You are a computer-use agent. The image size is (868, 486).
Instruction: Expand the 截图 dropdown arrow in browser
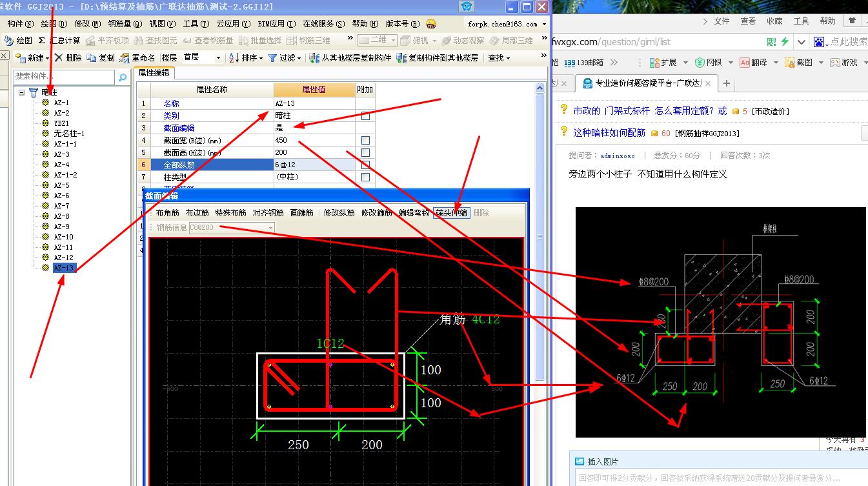click(821, 63)
